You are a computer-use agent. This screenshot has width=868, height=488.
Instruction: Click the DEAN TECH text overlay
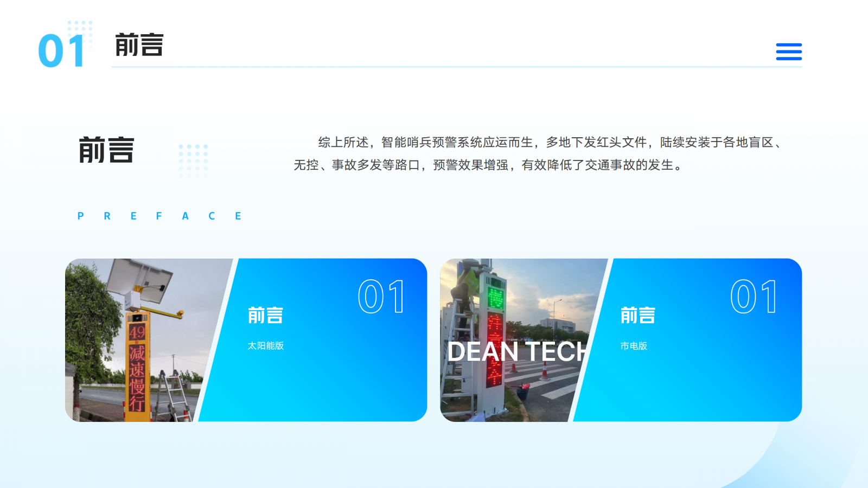click(x=518, y=351)
